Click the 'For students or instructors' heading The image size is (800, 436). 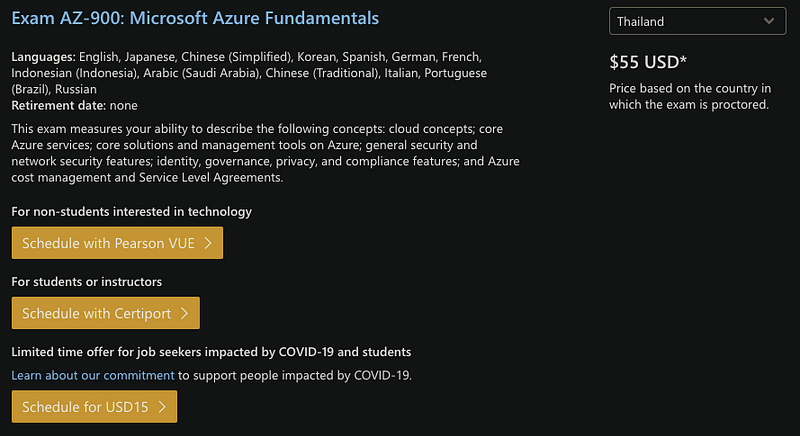[x=87, y=281]
